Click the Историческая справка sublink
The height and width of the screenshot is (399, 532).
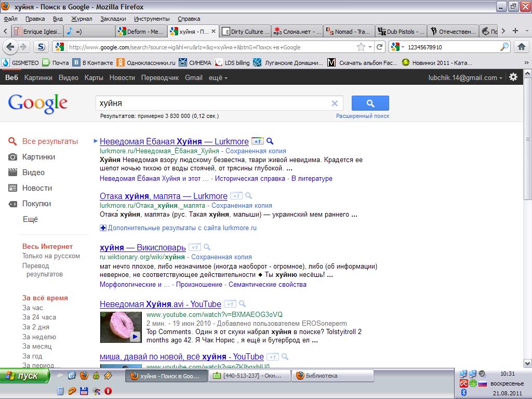[x=250, y=179]
